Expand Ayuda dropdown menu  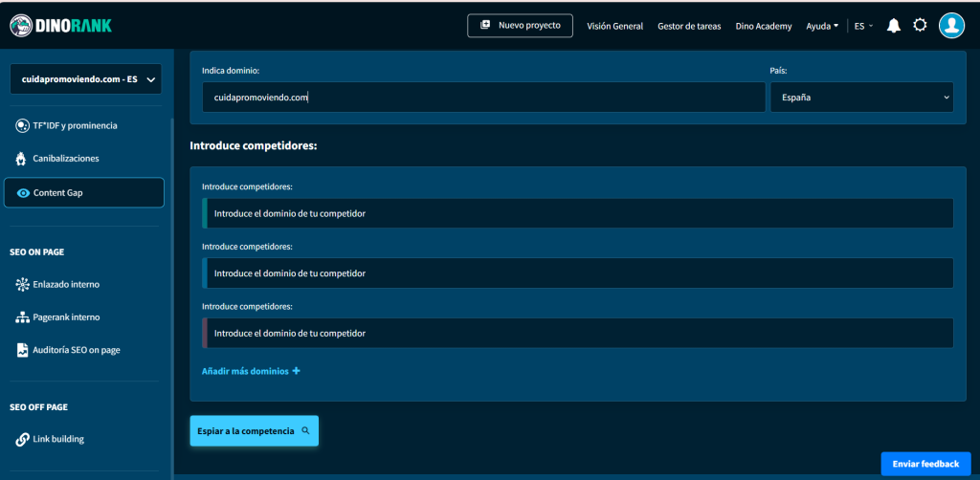coord(822,26)
